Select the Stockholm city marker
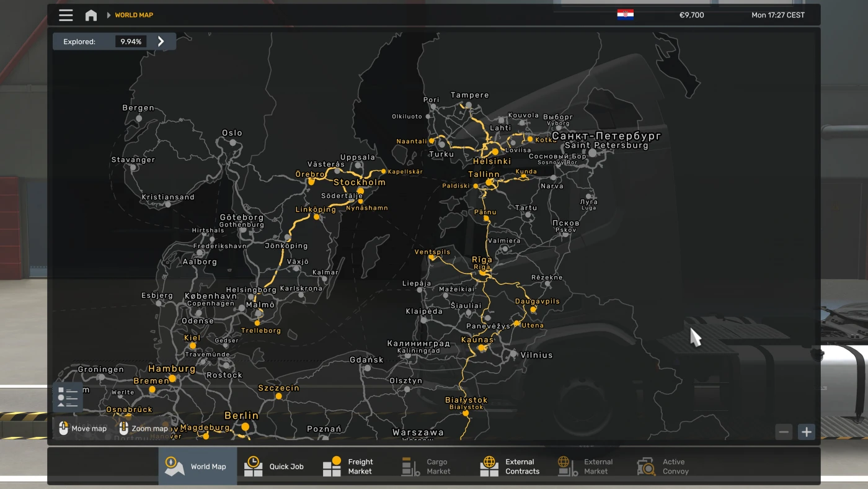Screen dimensions: 868x489 pyautogui.click(x=360, y=191)
